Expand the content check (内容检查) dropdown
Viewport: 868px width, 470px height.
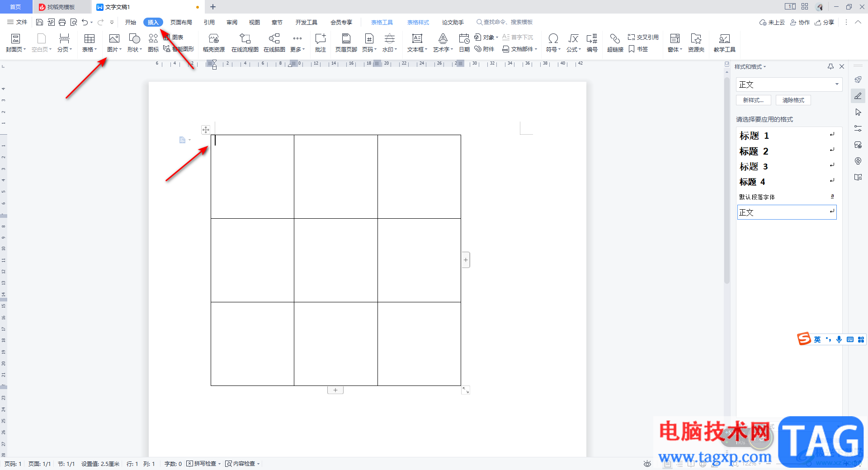click(x=258, y=464)
